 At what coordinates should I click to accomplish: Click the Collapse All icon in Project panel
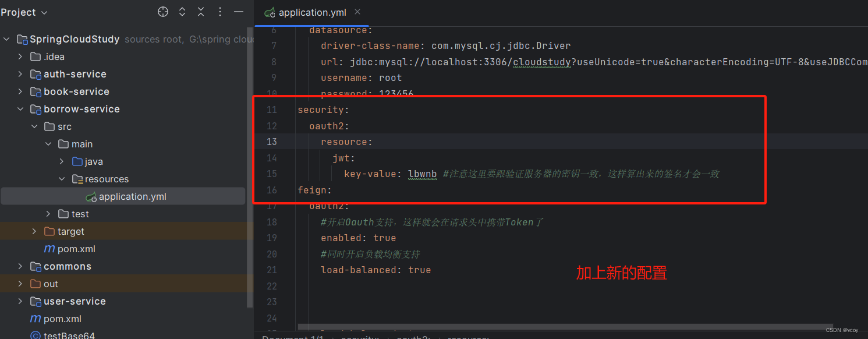[x=201, y=12]
